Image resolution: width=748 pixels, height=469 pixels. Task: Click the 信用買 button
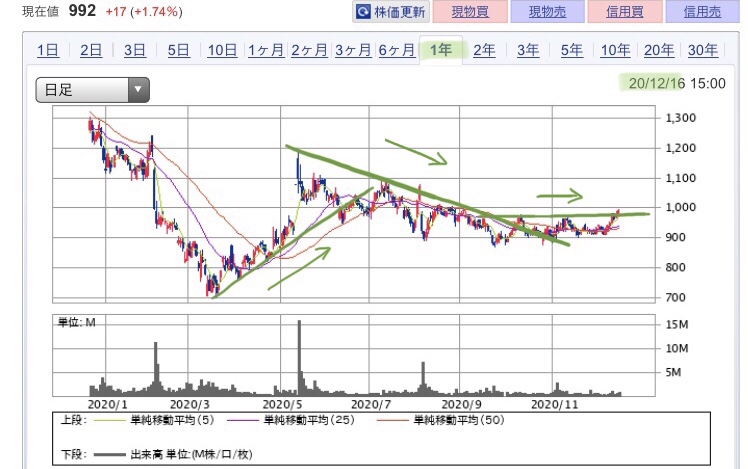[625, 11]
